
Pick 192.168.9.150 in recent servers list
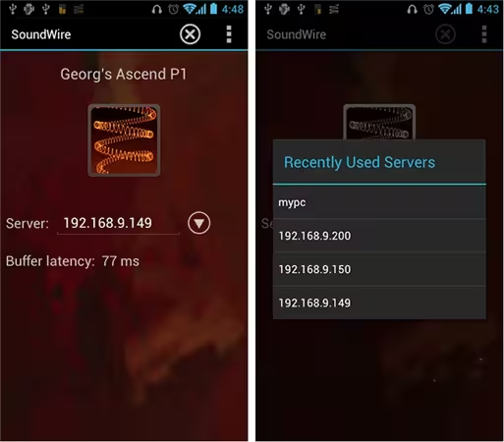point(379,269)
